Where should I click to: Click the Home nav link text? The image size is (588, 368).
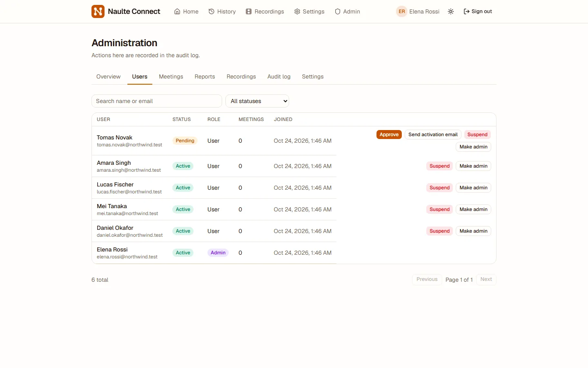coord(191,11)
